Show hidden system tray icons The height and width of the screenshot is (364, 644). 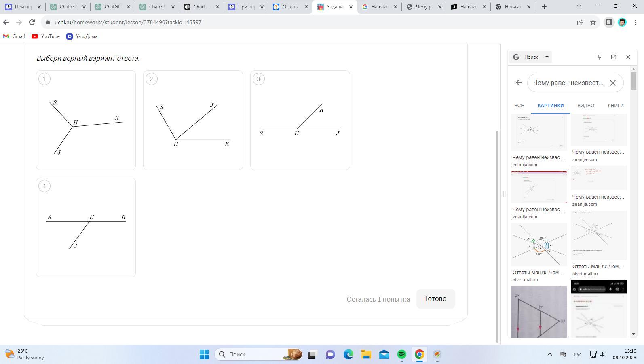tap(549, 354)
